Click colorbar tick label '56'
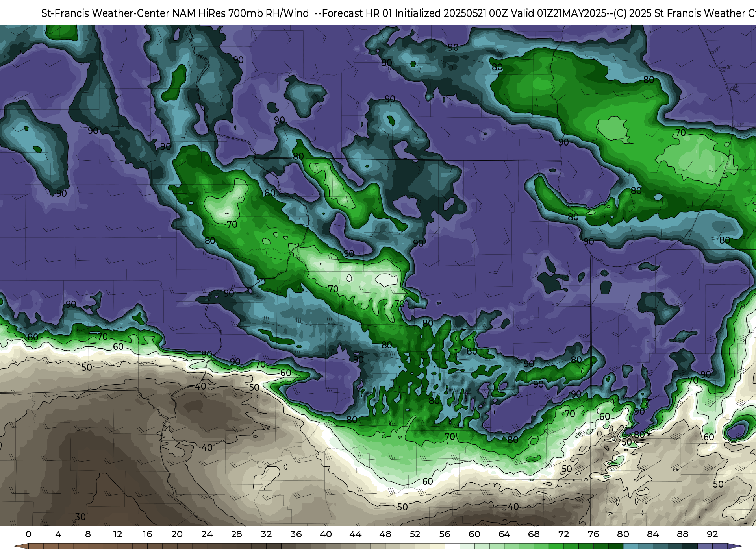The image size is (756, 551). click(x=445, y=534)
